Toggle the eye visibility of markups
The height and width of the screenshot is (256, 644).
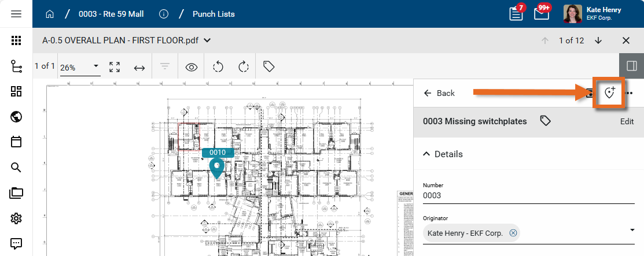pyautogui.click(x=192, y=67)
